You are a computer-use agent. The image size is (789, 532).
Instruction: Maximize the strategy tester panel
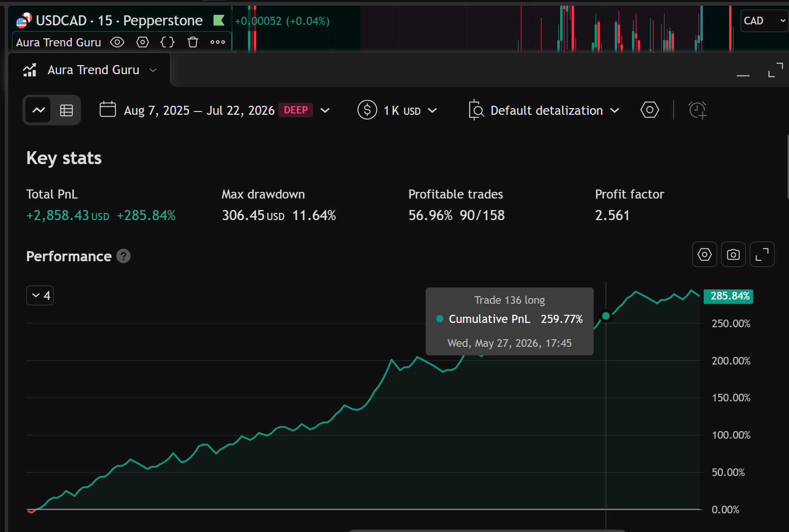[776, 70]
